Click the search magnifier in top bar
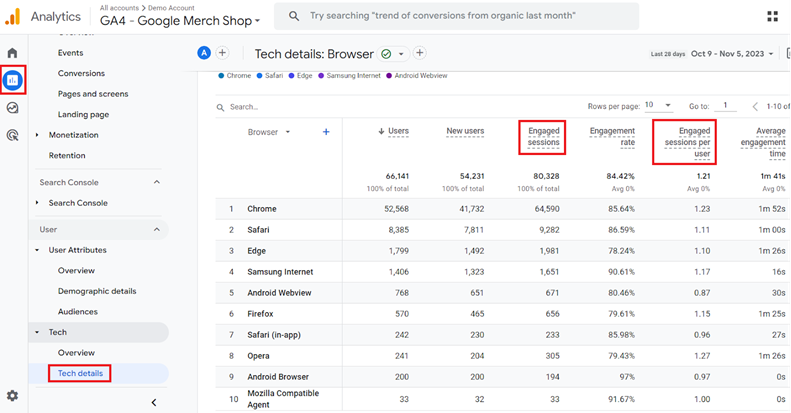Viewport: 791px width, 413px height. pyautogui.click(x=294, y=16)
